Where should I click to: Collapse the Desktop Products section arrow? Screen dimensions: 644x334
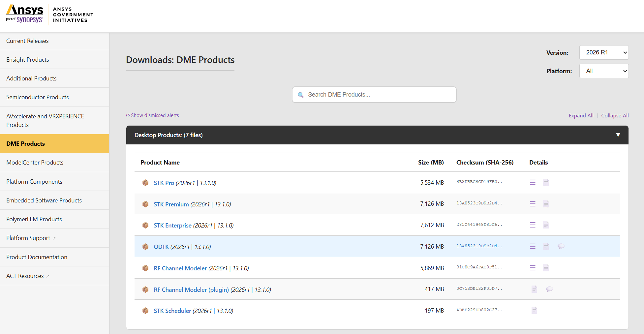[x=618, y=135]
